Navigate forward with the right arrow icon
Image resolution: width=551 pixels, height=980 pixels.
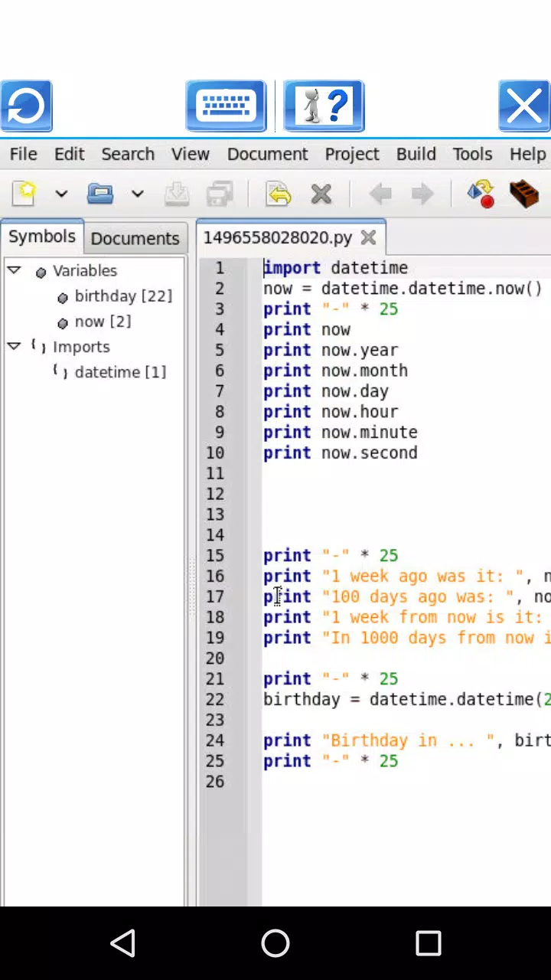[422, 194]
